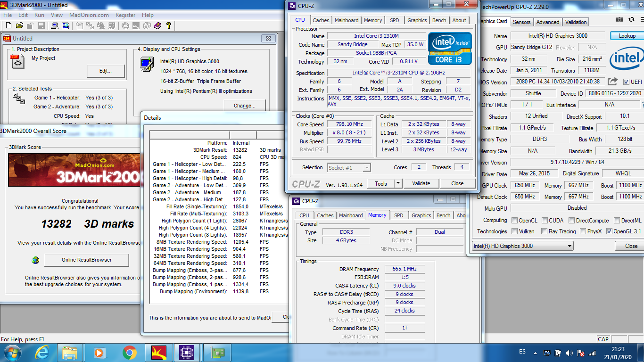Click the 3DMark2000 MadOnion banner image
Screen dimensions: 644x362
point(74,170)
